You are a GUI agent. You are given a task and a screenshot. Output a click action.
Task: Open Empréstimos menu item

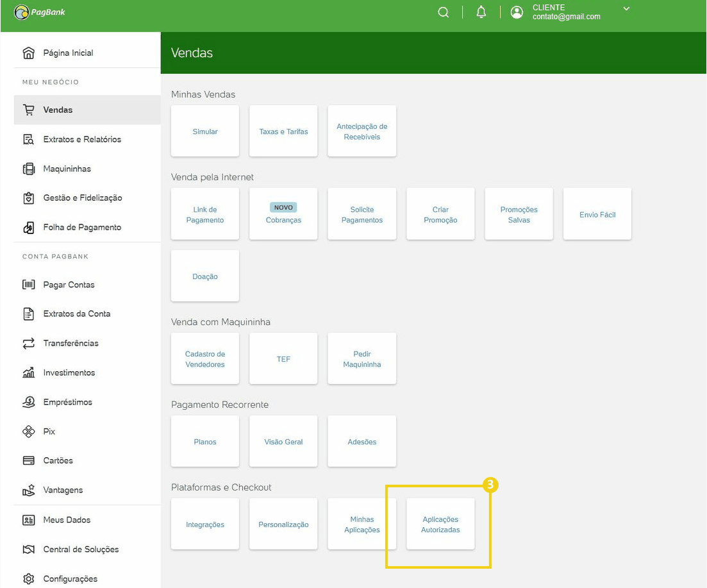click(x=87, y=402)
